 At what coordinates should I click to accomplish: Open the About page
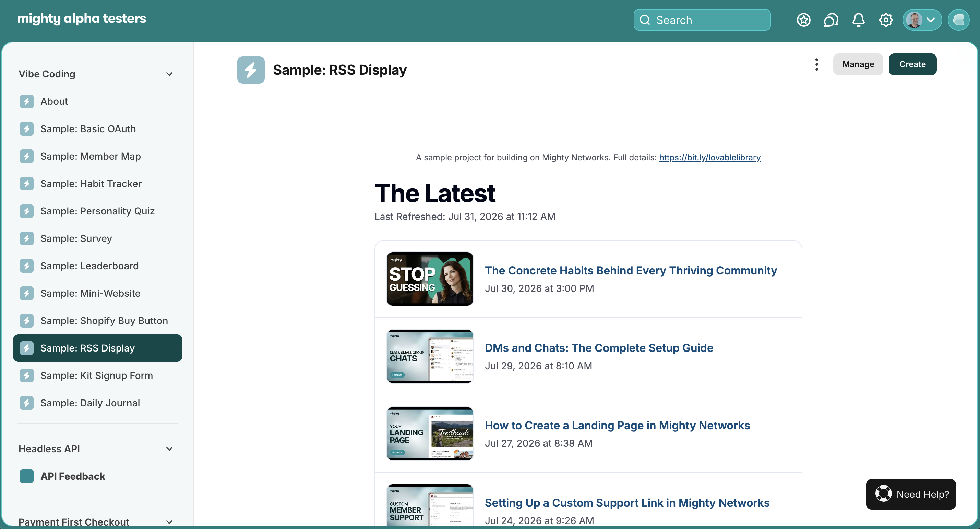98,101
